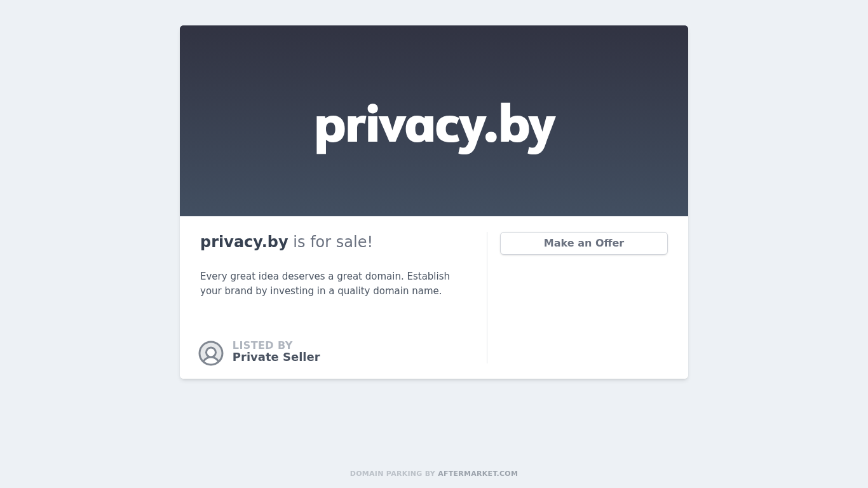The width and height of the screenshot is (868, 488).
Task: Click the Private Seller name text
Action: 276,357
